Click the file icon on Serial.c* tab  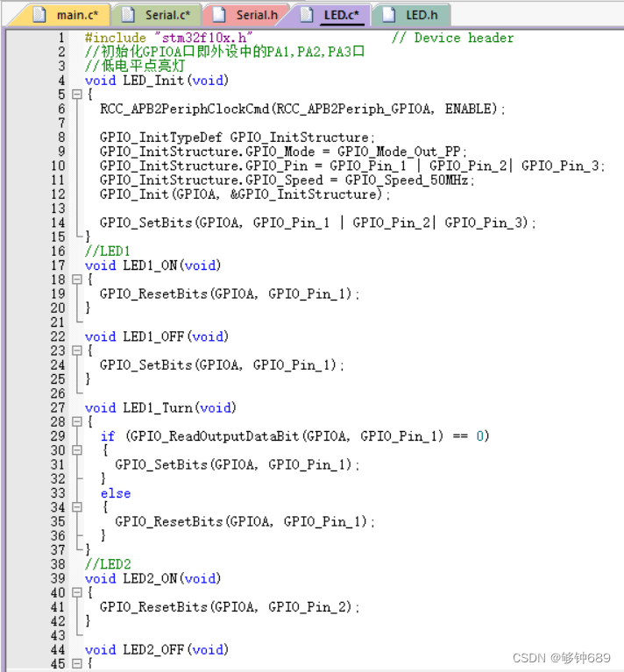[128, 15]
